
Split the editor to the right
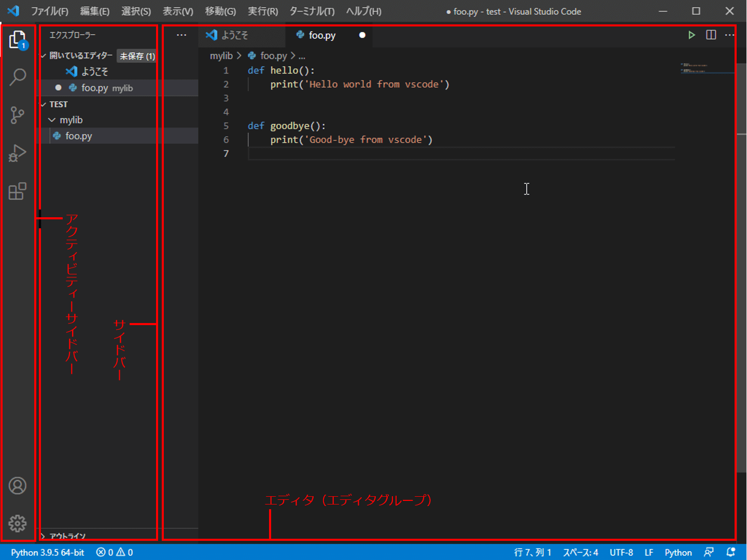(711, 35)
